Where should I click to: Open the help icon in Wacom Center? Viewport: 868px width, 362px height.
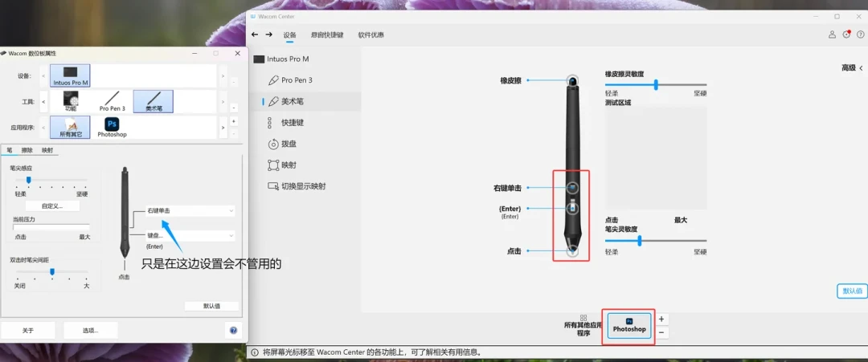[x=860, y=35]
